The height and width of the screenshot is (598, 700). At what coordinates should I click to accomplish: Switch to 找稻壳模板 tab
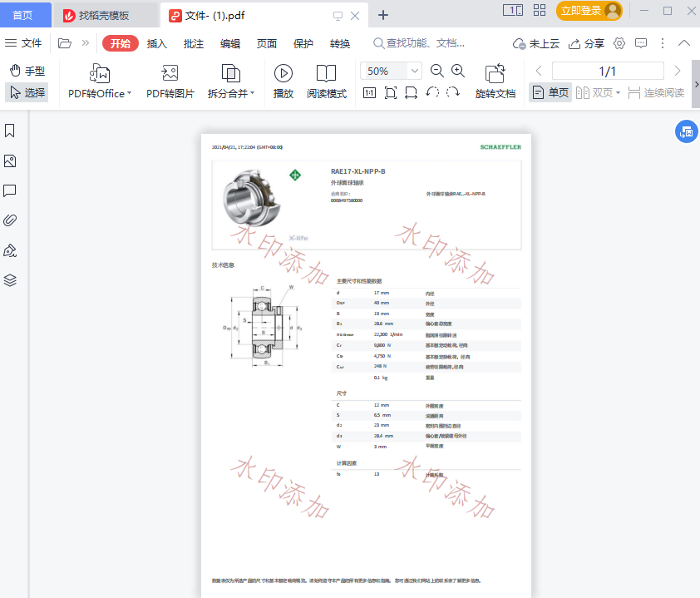click(x=104, y=16)
